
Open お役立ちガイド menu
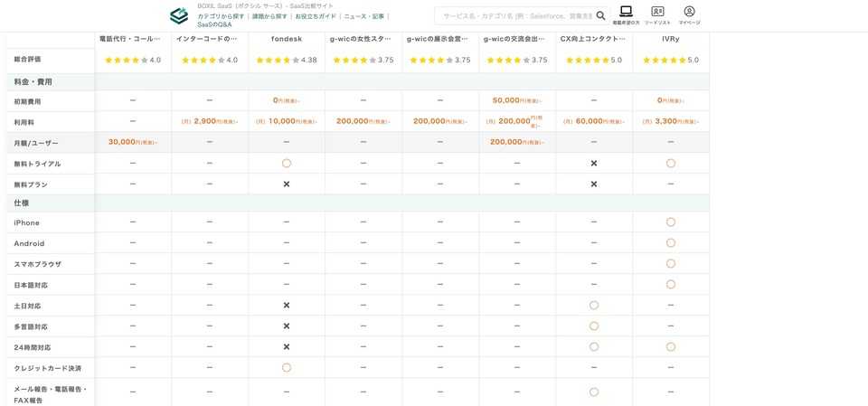pyautogui.click(x=316, y=16)
